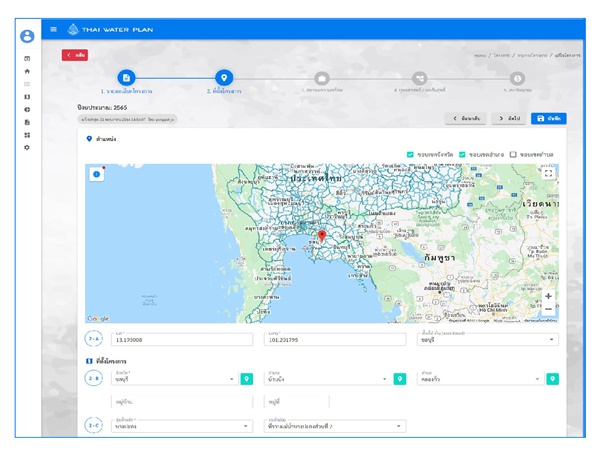Toggle province boundary checkbox
The width and height of the screenshot is (600, 450).
[x=410, y=155]
